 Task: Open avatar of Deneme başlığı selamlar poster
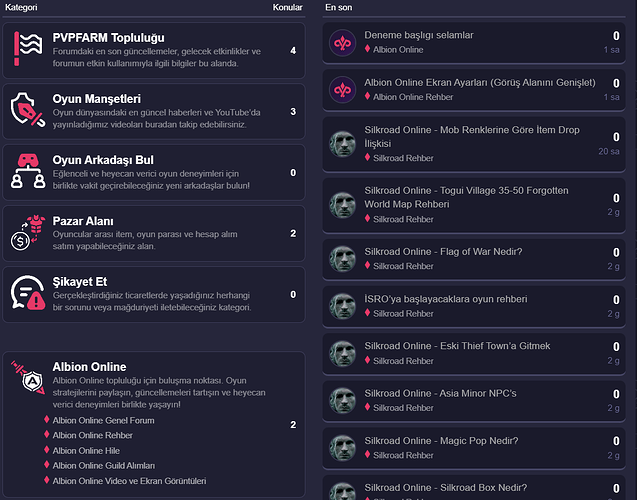(342, 43)
